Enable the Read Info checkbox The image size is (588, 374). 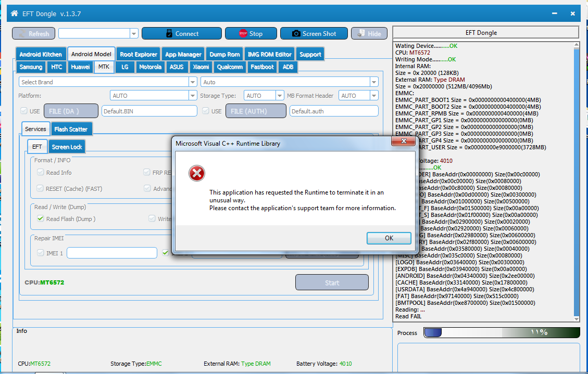(x=40, y=172)
